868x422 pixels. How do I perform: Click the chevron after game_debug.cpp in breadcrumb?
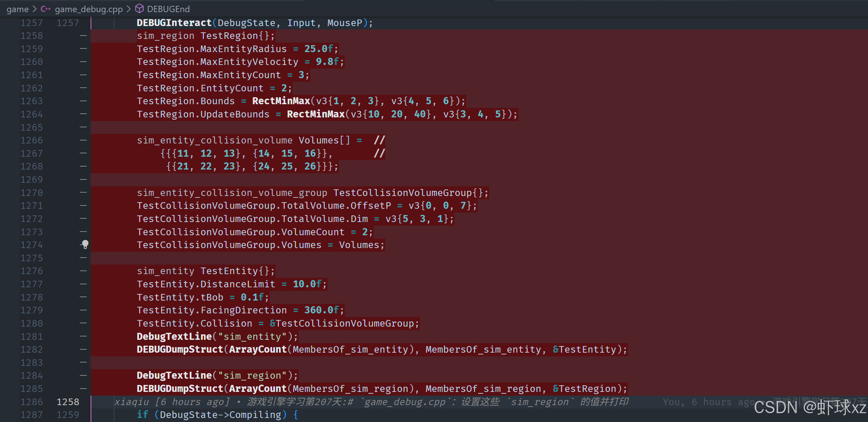[129, 9]
